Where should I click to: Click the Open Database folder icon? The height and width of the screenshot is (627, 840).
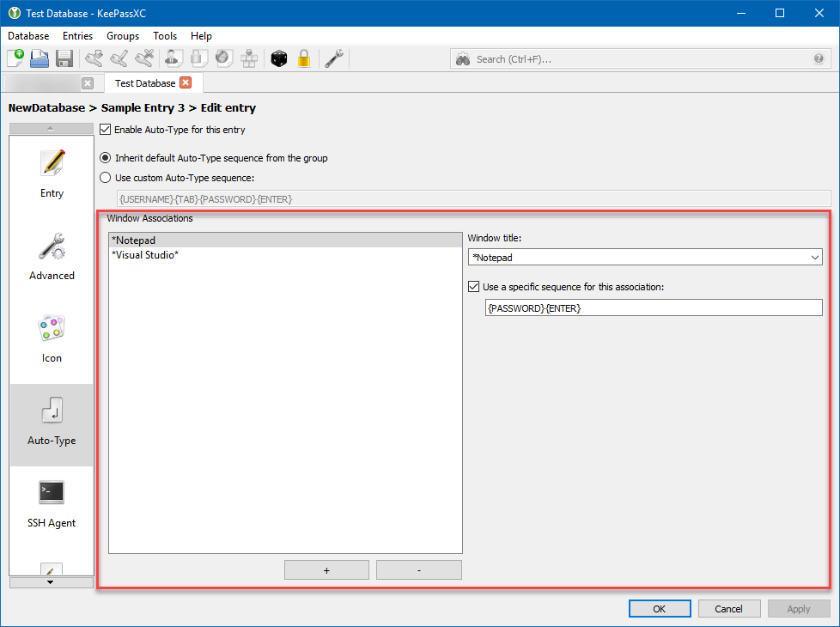(40, 58)
